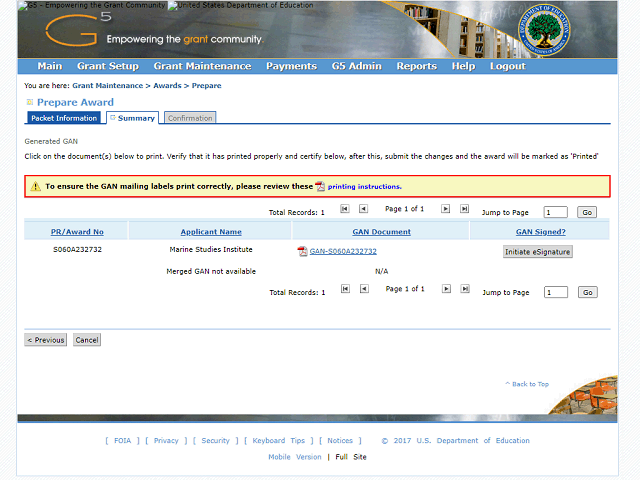The width and height of the screenshot is (640, 480).
Task: Open the G5 Admin menu
Action: (x=357, y=66)
